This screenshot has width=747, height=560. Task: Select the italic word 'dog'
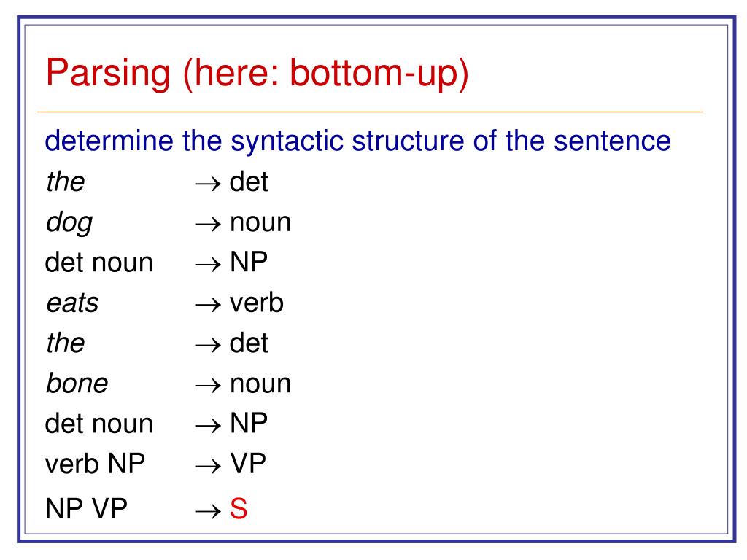(69, 223)
